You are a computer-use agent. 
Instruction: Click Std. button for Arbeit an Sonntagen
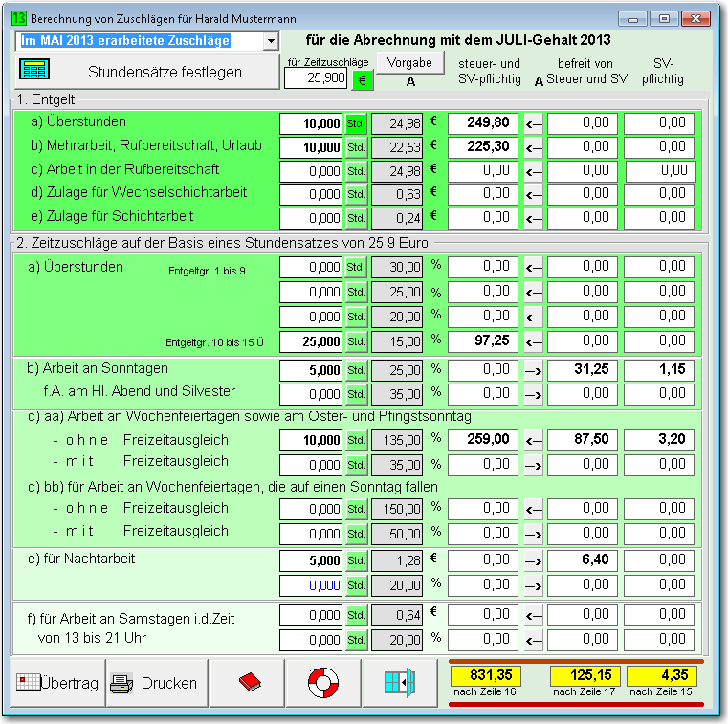pyautogui.click(x=356, y=370)
